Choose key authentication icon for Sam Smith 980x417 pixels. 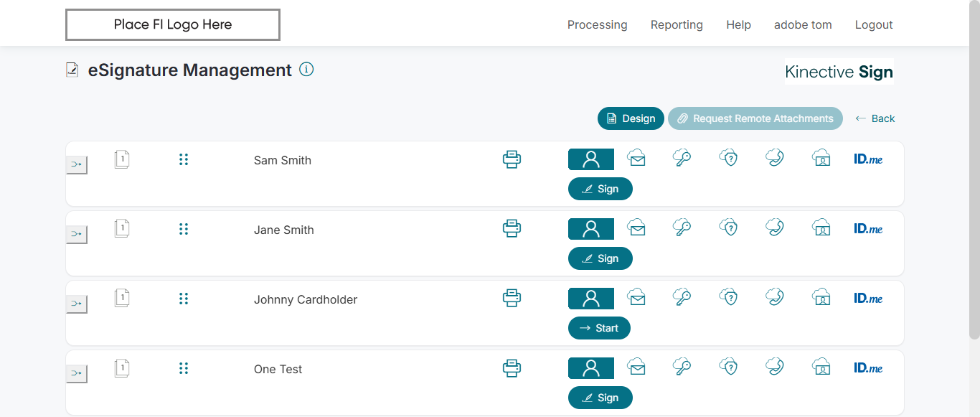tap(682, 159)
